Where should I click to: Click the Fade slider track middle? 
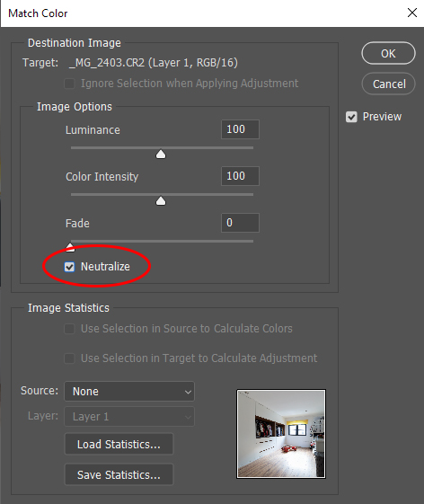(x=162, y=241)
